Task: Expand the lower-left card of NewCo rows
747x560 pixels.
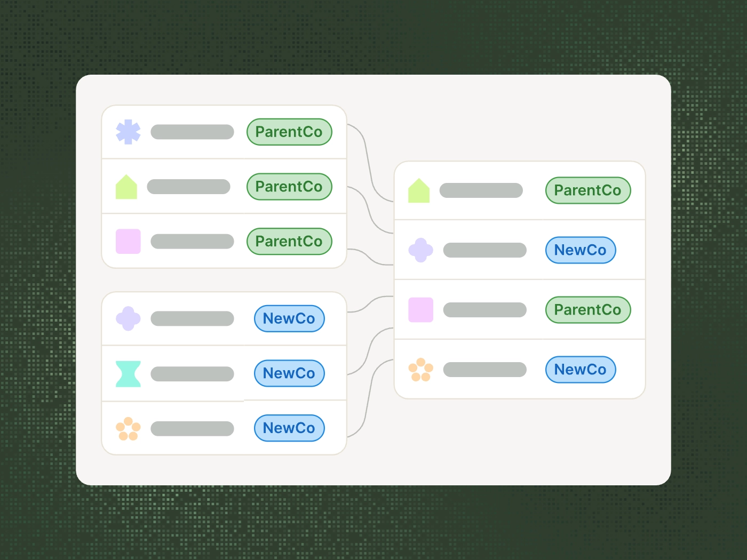Action: pos(224,373)
